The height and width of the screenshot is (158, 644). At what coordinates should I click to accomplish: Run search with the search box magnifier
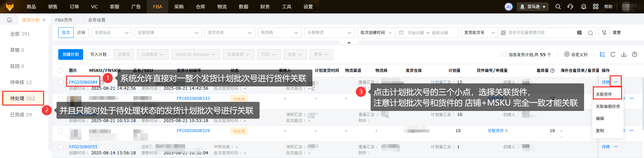point(590,33)
